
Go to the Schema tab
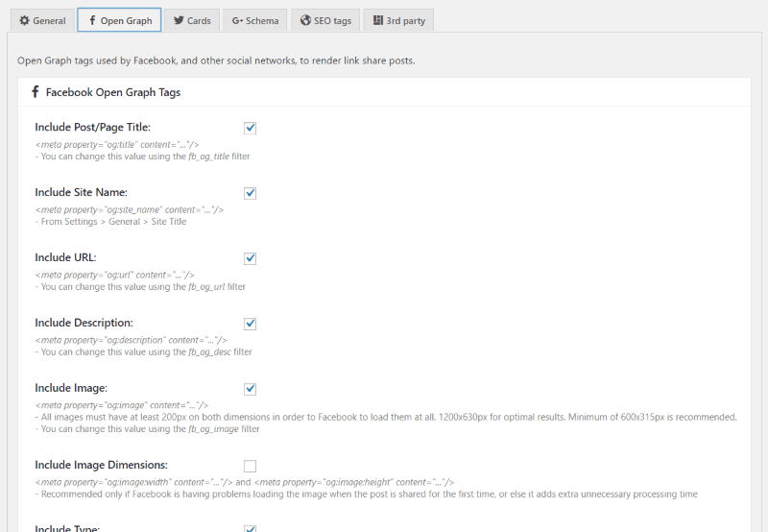254,20
